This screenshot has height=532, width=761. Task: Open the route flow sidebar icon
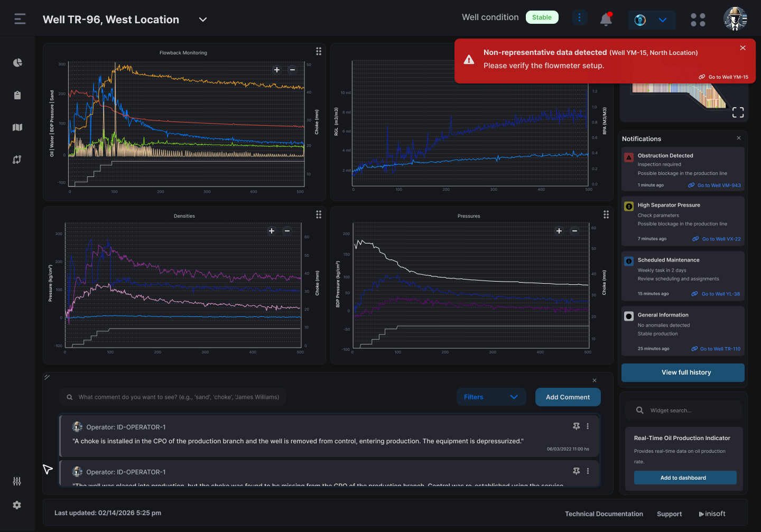point(17,160)
